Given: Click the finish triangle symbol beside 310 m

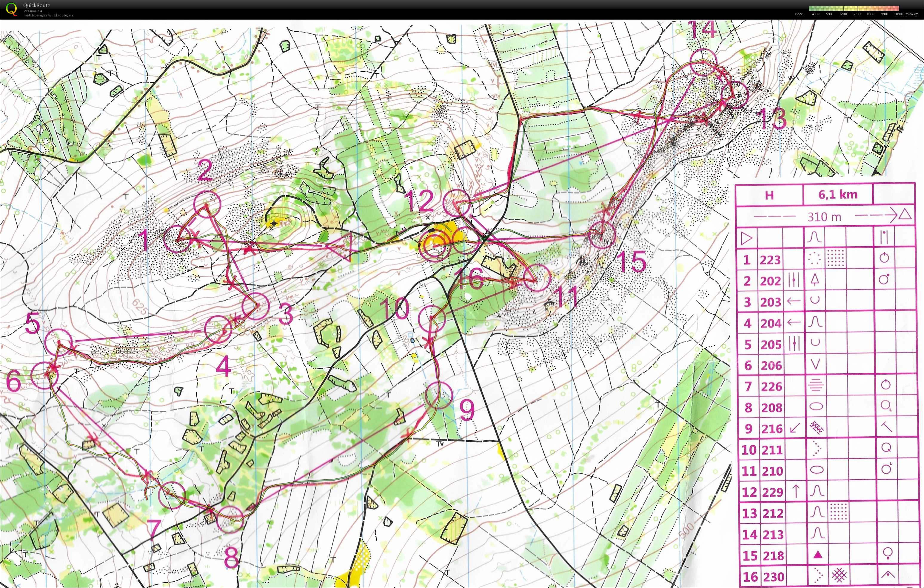Looking at the screenshot, I should [x=905, y=214].
